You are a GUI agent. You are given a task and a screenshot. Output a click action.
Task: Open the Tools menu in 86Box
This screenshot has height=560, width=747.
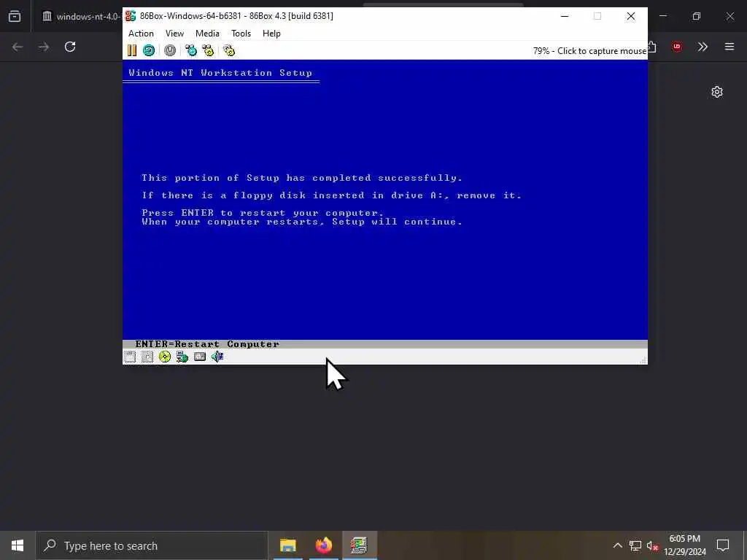[x=241, y=34]
